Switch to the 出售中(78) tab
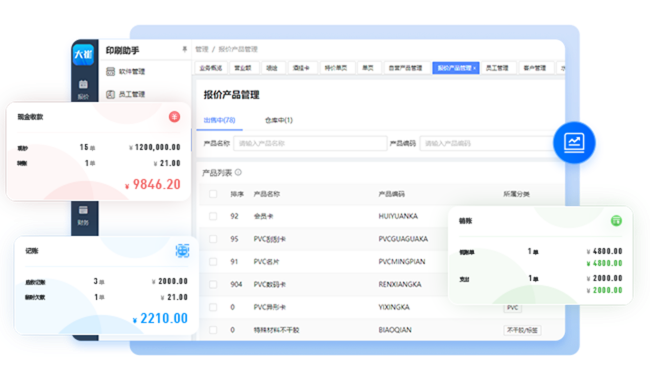The image size is (650, 380). pyautogui.click(x=219, y=120)
